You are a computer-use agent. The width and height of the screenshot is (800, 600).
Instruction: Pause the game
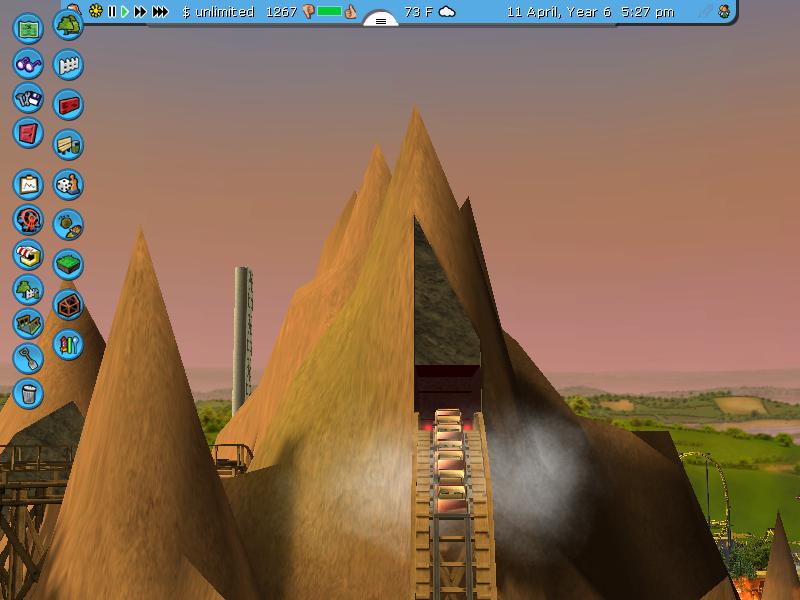(112, 11)
